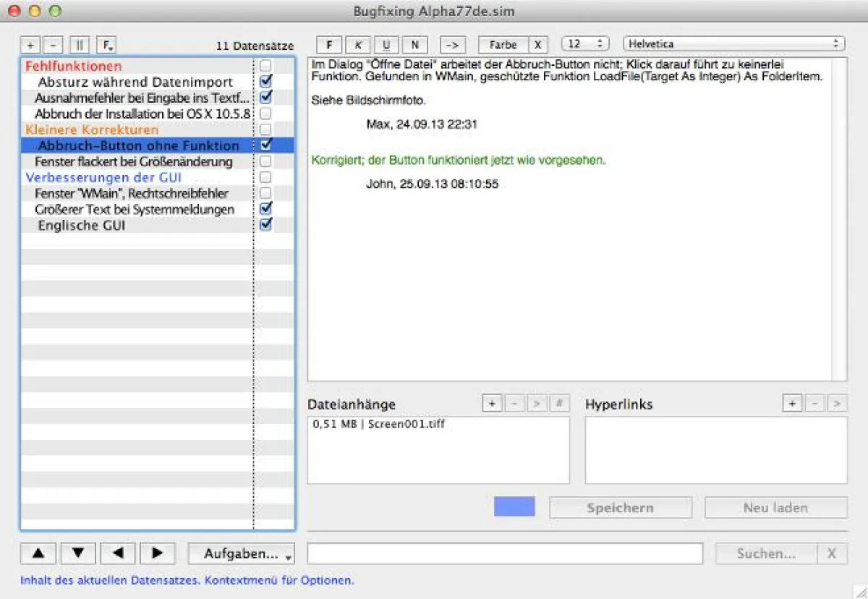Check the 'Fenster flackert bei Größenänderung' checkbox
The height and width of the screenshot is (599, 868).
pyautogui.click(x=265, y=161)
